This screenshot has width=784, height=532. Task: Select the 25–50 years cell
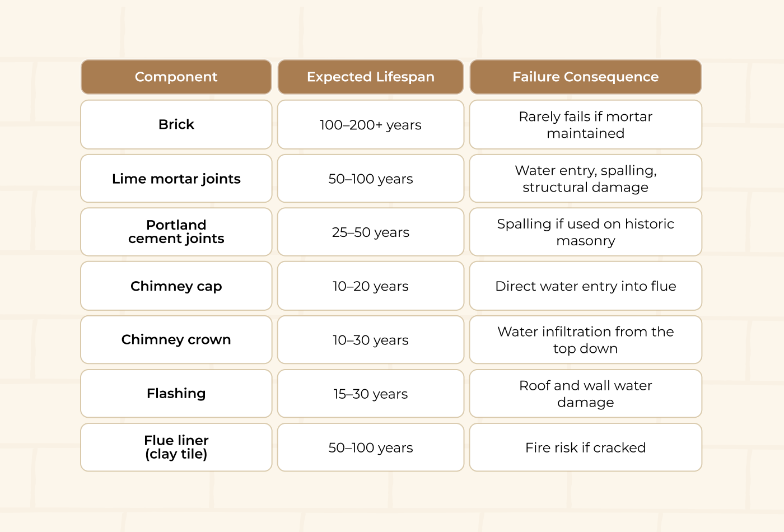(x=370, y=232)
